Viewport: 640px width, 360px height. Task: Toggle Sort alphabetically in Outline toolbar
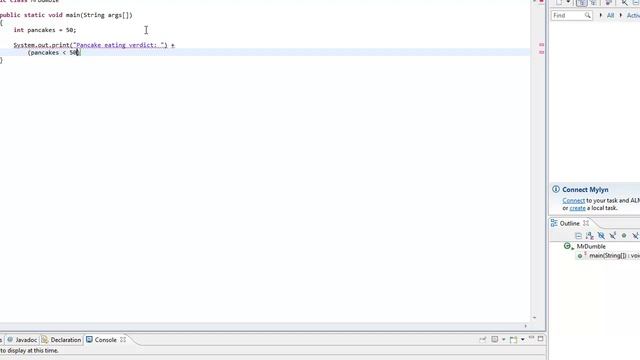(x=589, y=236)
